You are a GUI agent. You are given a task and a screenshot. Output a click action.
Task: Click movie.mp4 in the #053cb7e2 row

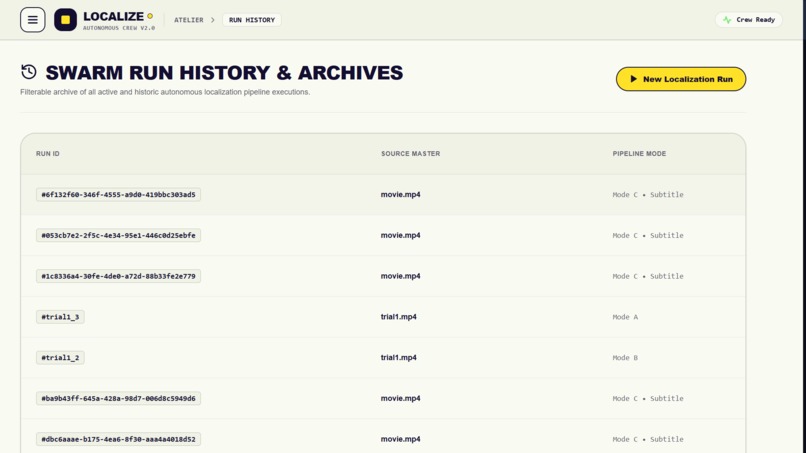400,235
